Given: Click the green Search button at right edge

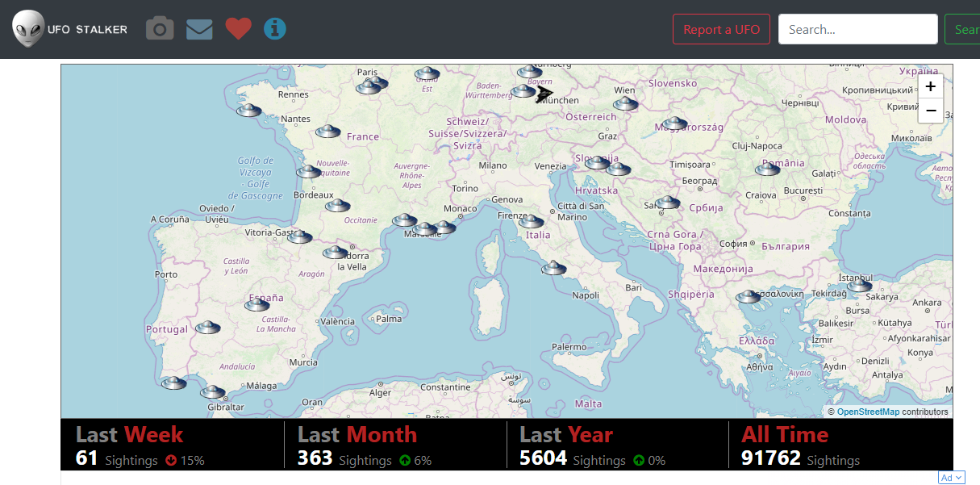Looking at the screenshot, I should [962, 29].
